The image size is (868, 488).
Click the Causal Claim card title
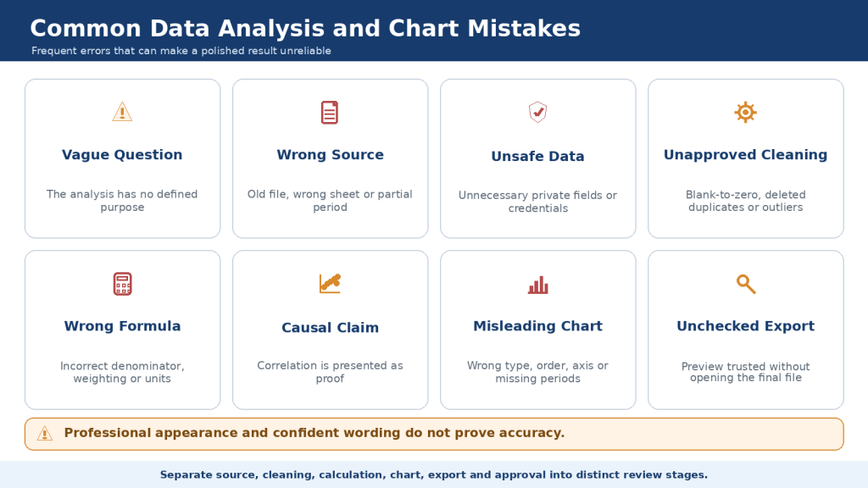point(330,328)
